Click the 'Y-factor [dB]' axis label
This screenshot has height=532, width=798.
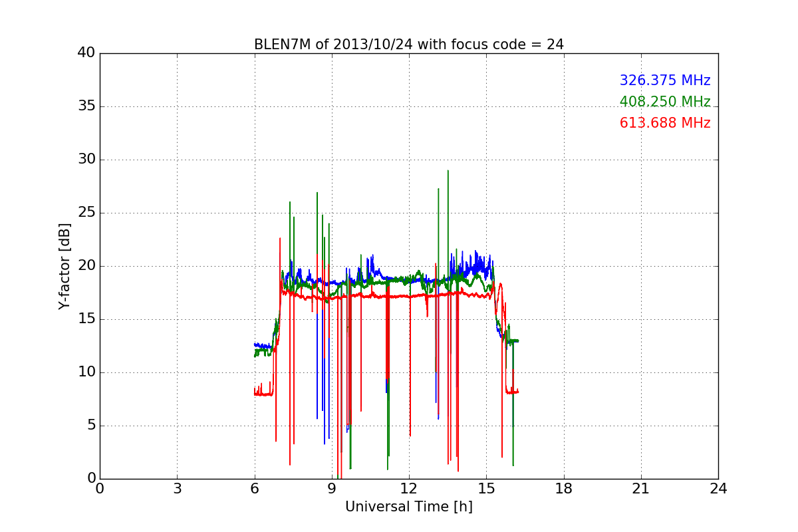pos(65,266)
